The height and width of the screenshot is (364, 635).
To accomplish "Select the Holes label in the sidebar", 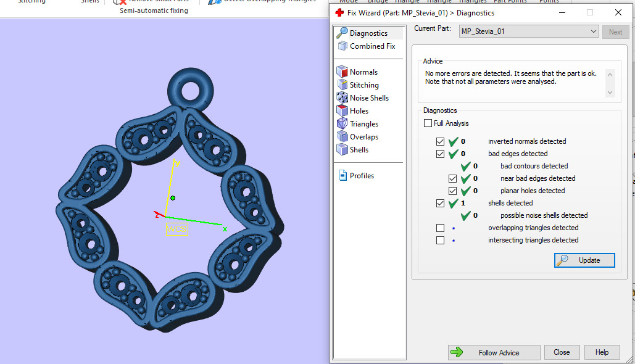I will click(x=359, y=111).
